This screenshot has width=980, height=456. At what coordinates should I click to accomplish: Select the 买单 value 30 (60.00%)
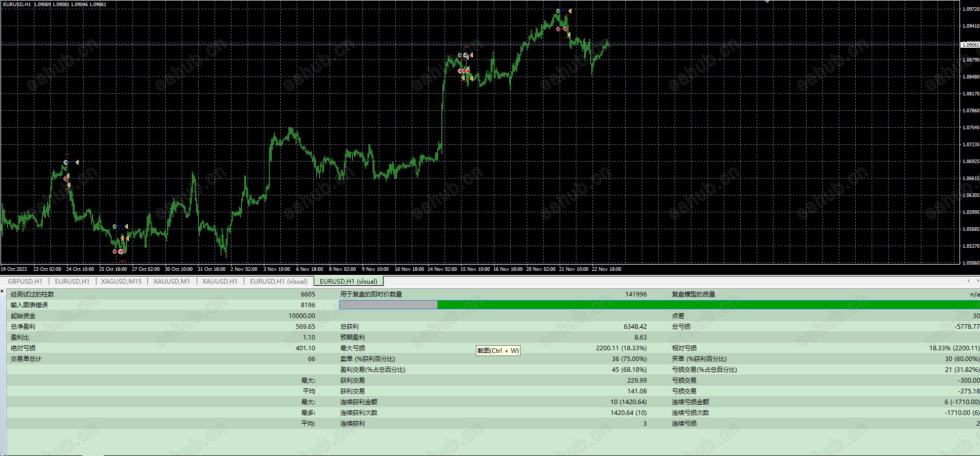[x=962, y=359]
